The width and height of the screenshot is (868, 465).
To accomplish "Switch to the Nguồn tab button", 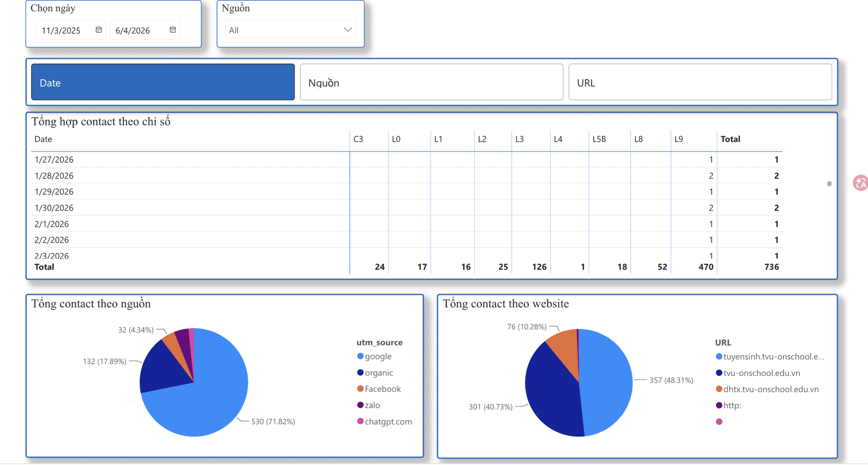I will 431,82.
